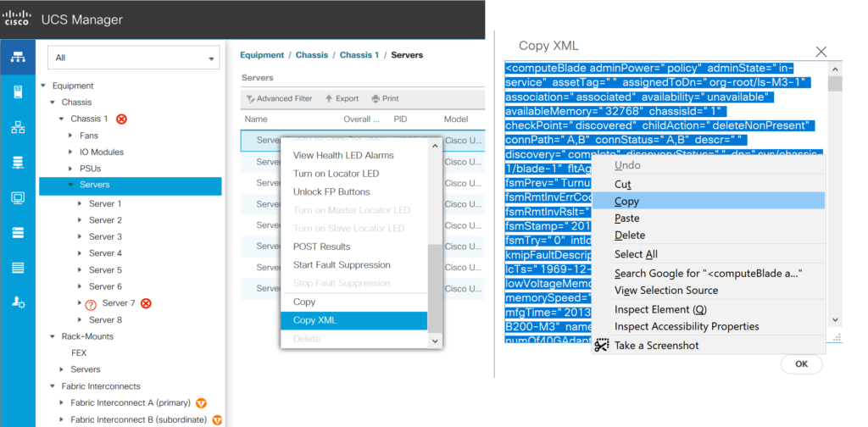Screen dimensions: 868x427
Task: Click the Copy XML text area scrollbar thumb
Action: click(835, 84)
